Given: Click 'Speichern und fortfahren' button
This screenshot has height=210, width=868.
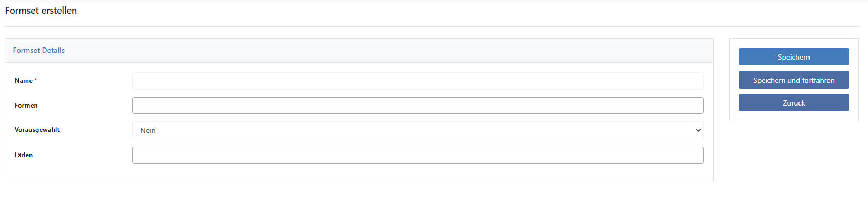Looking at the screenshot, I should click(794, 80).
